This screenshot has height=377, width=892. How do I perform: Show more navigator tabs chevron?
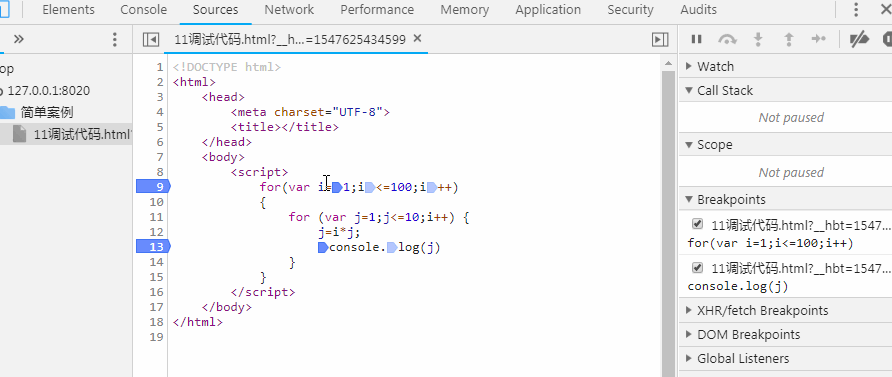pyautogui.click(x=19, y=39)
